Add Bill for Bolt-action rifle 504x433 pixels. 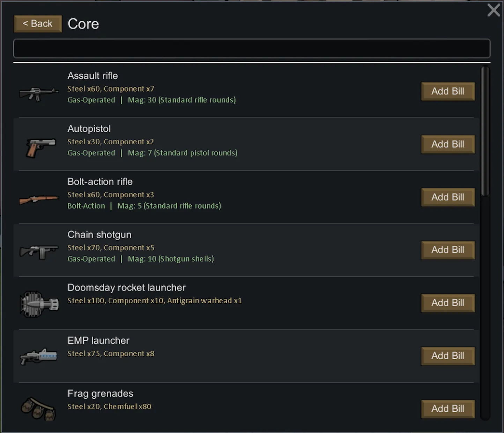[x=447, y=197]
